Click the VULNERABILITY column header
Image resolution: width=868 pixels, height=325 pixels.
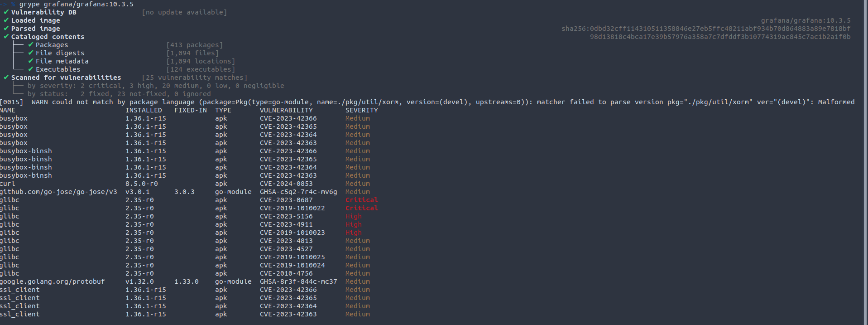click(286, 110)
